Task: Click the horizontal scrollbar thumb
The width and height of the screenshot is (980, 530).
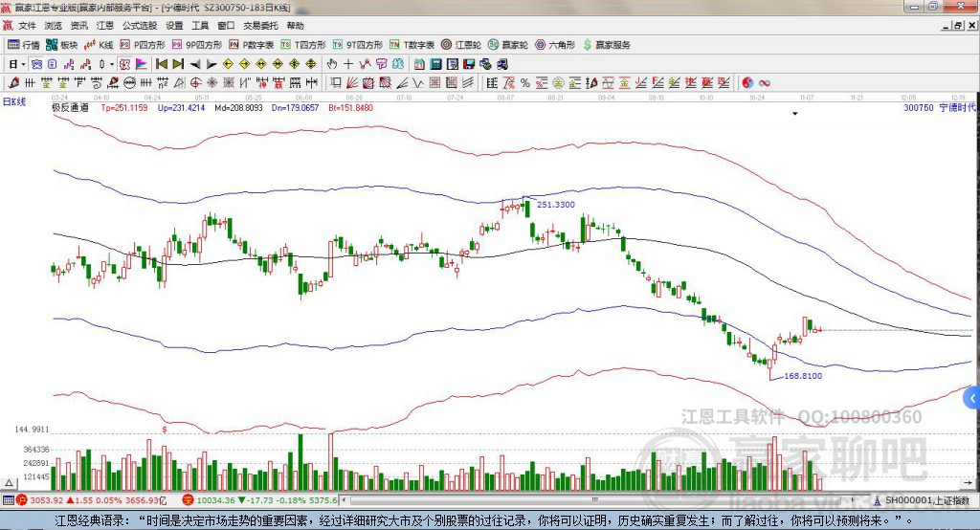Action: pos(594,500)
